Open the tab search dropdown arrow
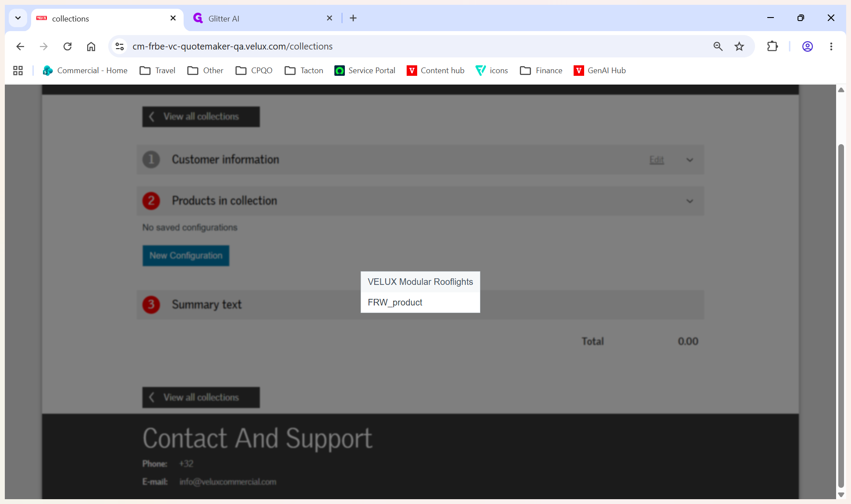 pos(18,18)
